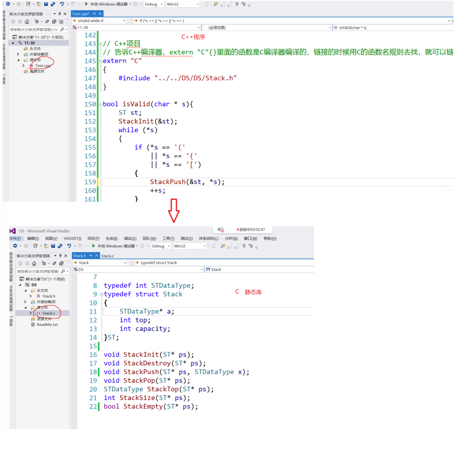Close upper Solution Explorer panel

(65, 14)
